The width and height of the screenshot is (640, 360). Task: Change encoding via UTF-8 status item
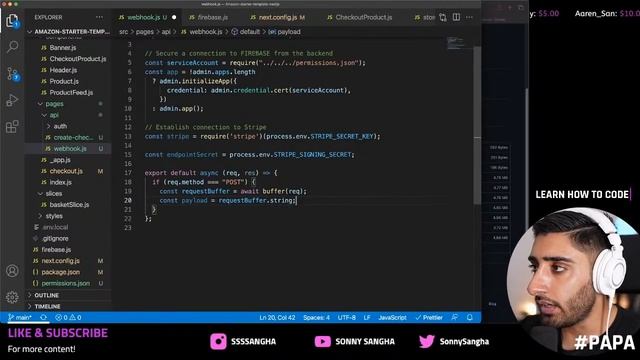(x=347, y=318)
